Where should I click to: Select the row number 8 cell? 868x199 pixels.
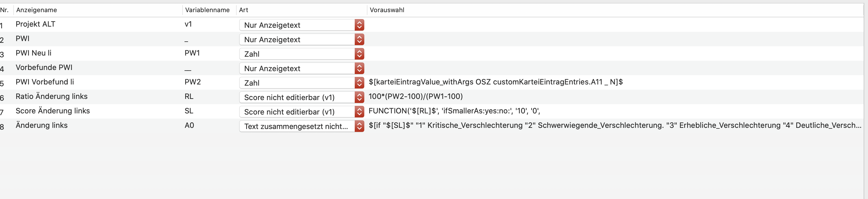point(2,127)
